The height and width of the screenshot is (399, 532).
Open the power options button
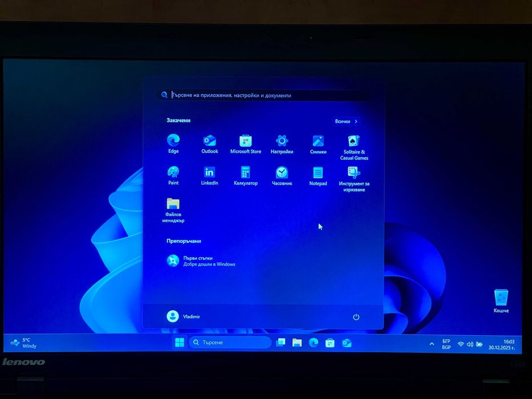[x=356, y=317]
